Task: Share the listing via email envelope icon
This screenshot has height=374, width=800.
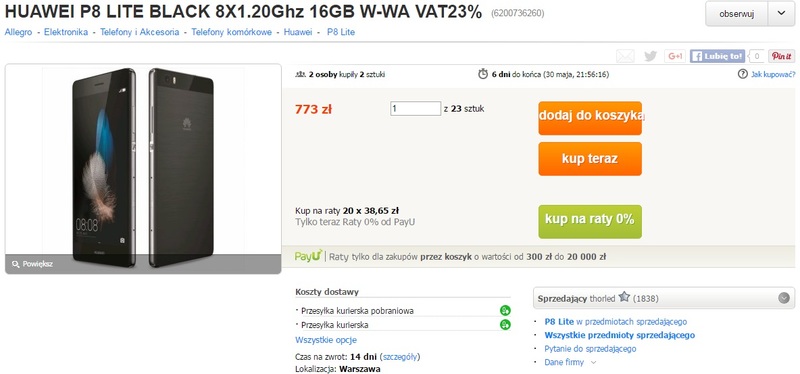Action: point(625,56)
